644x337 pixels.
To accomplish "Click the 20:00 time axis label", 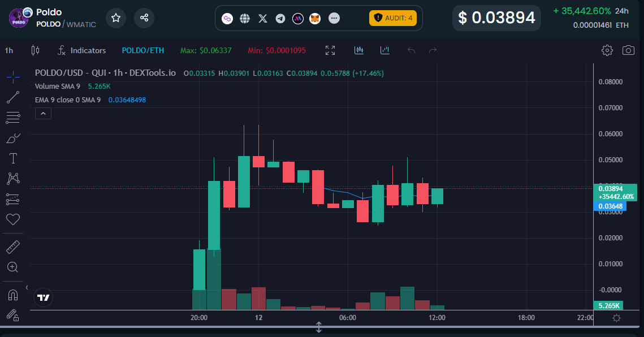I will pyautogui.click(x=199, y=318).
